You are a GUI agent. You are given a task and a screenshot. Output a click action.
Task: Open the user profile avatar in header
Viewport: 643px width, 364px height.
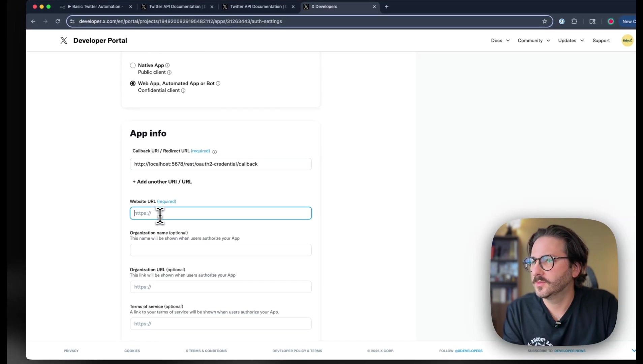[x=627, y=40]
